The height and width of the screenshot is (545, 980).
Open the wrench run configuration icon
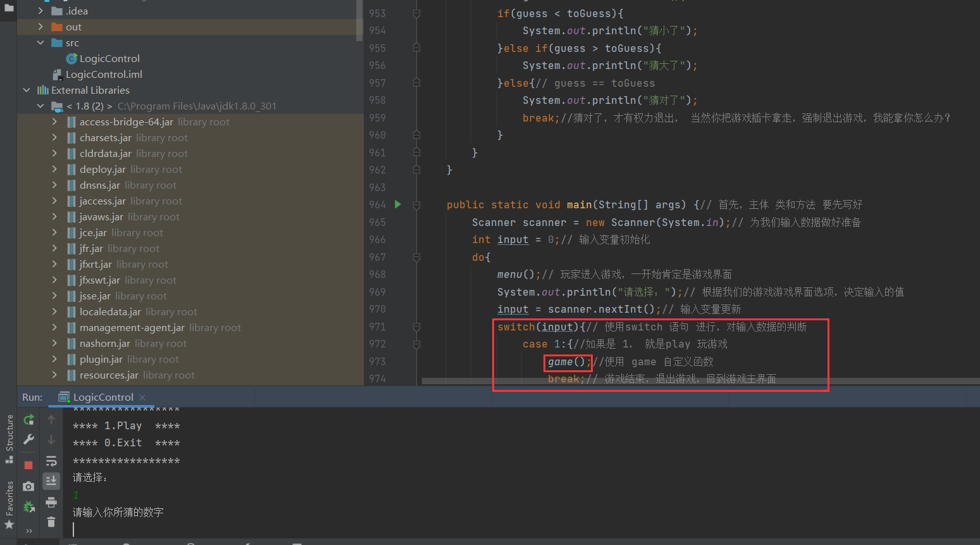28,439
